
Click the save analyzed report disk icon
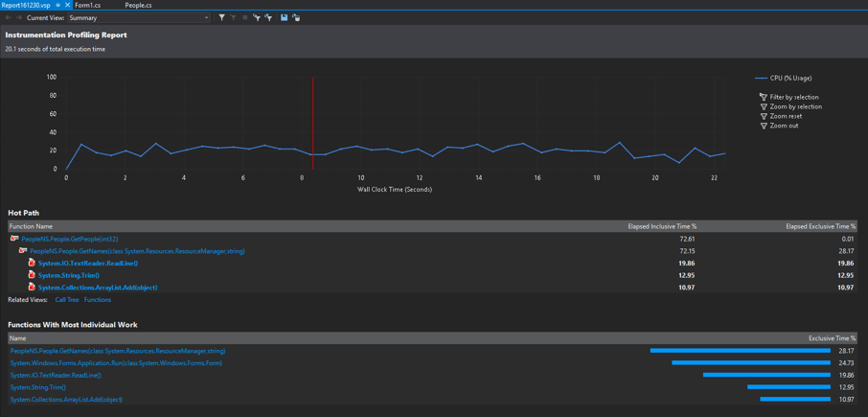click(x=284, y=17)
